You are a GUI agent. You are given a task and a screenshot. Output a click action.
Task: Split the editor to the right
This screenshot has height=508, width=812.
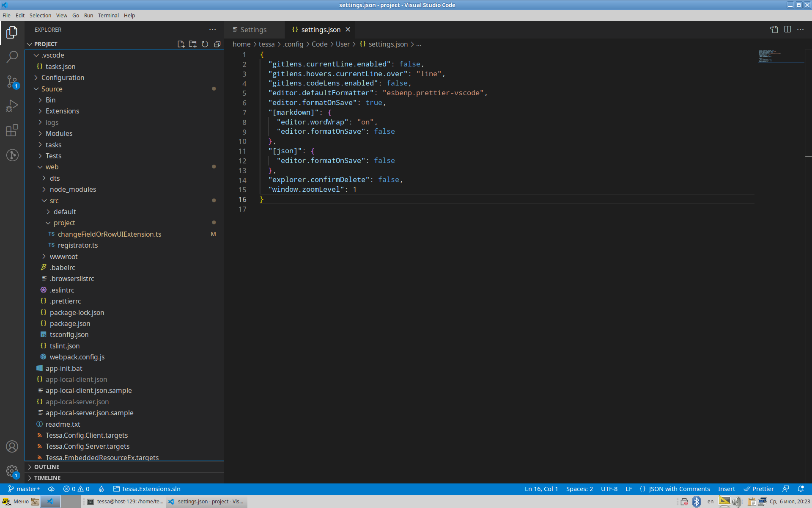click(787, 29)
